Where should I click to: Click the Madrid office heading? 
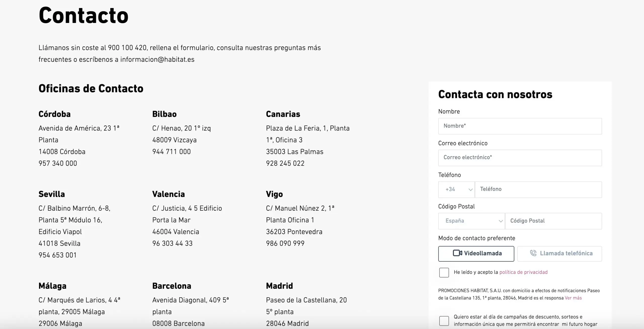coord(279,286)
